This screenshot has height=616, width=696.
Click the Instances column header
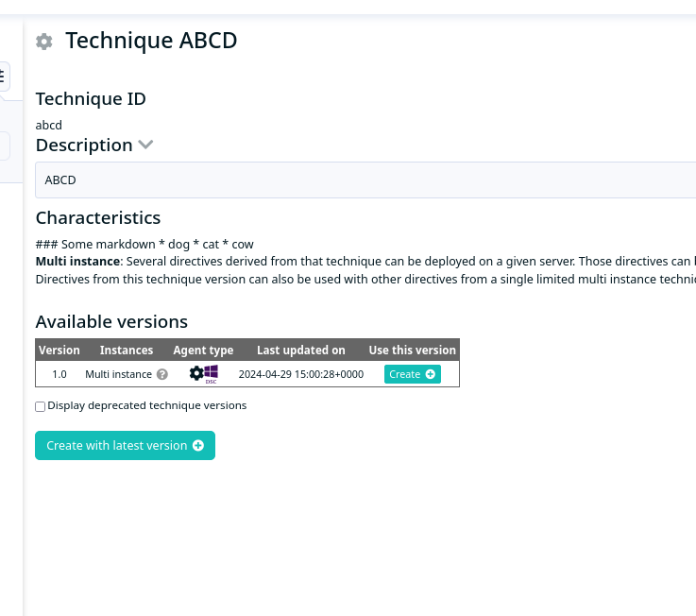(x=127, y=350)
